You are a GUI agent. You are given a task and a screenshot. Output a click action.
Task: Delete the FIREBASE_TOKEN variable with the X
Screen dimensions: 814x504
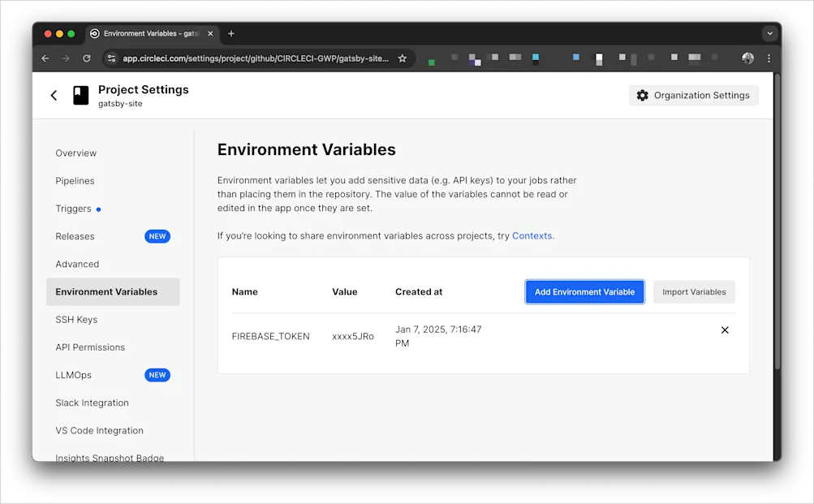coord(725,330)
